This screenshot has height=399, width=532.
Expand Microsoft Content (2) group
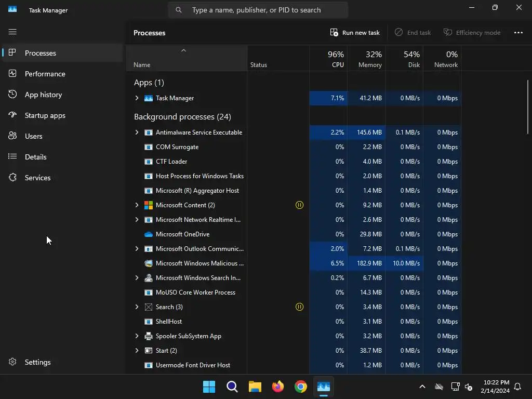pyautogui.click(x=137, y=205)
